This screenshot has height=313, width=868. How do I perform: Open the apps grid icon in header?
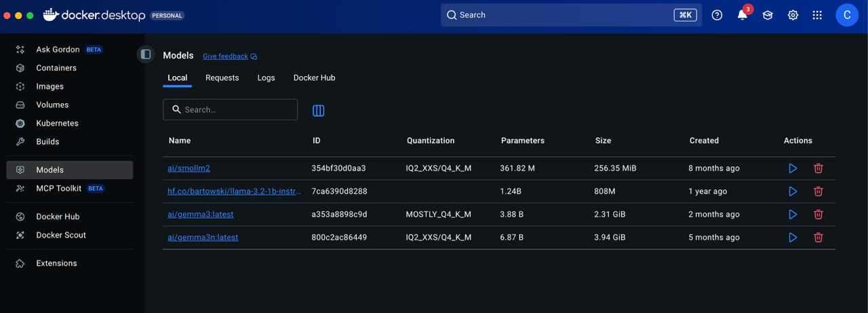(x=817, y=15)
